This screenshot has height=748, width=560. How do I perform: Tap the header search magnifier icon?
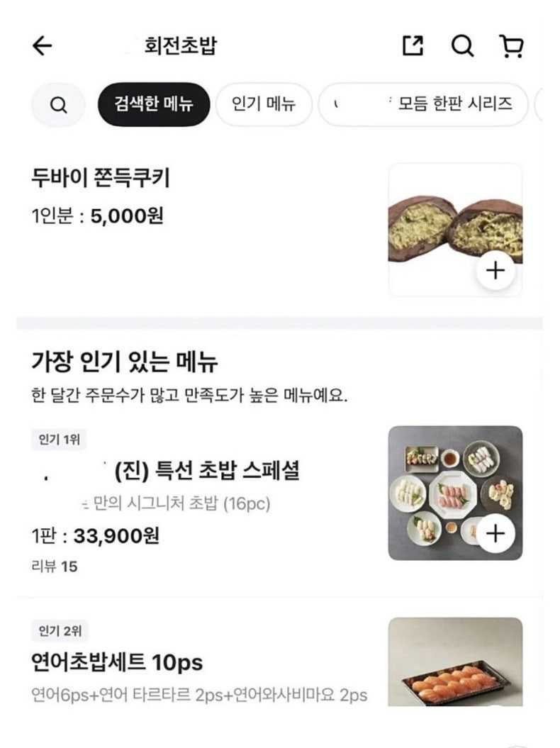(462, 46)
